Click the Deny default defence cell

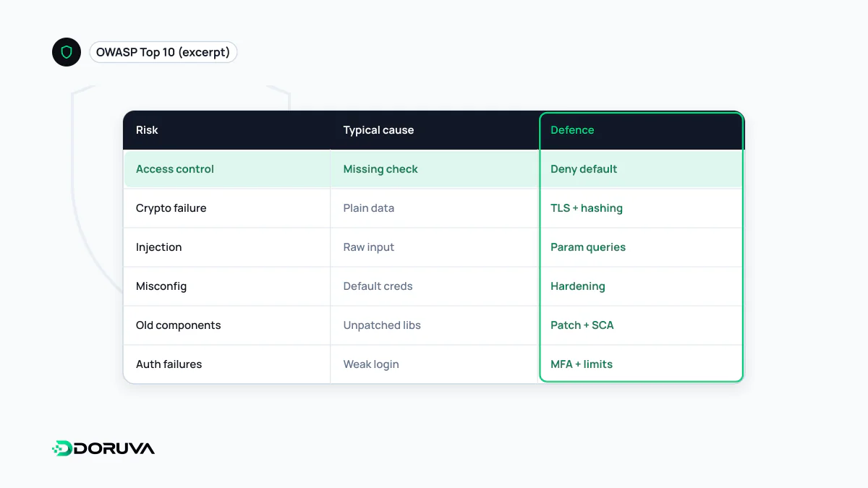coord(584,169)
